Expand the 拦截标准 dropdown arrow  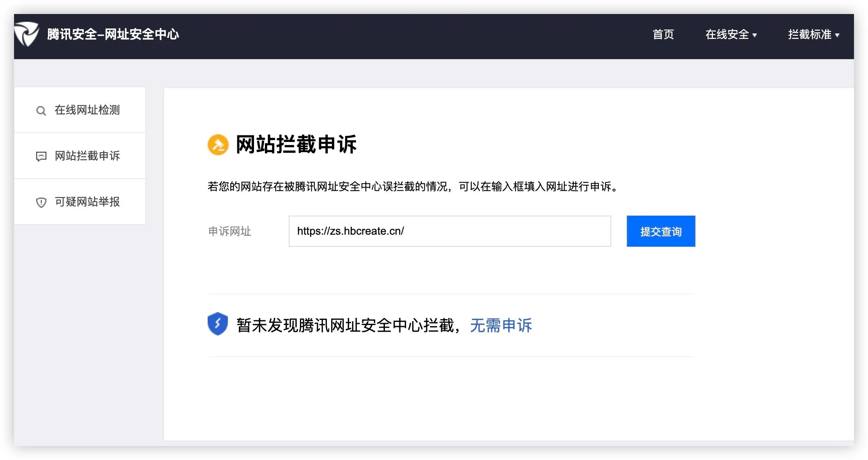(x=837, y=35)
